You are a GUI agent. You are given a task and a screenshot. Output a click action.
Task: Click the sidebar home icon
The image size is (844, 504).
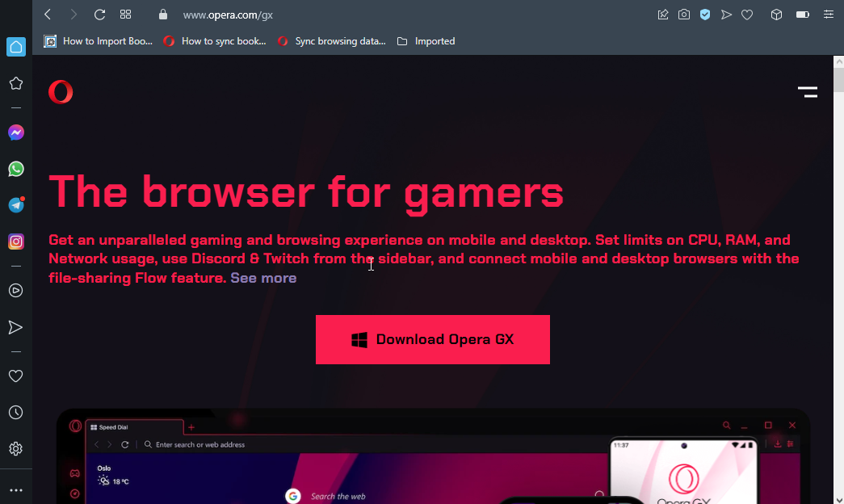point(15,47)
